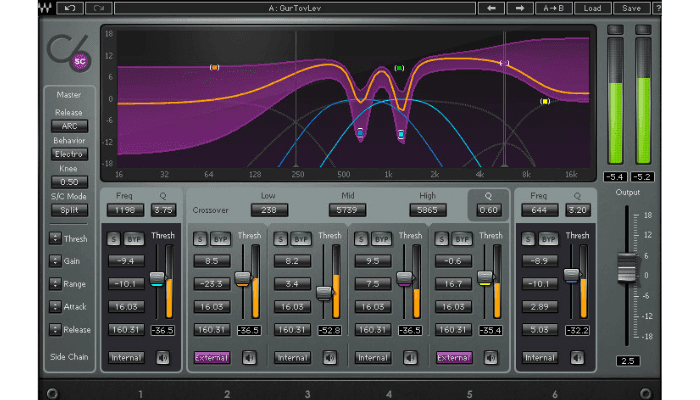Adjust the master Range stepper arrows
The width and height of the screenshot is (700, 400).
pos(55,283)
